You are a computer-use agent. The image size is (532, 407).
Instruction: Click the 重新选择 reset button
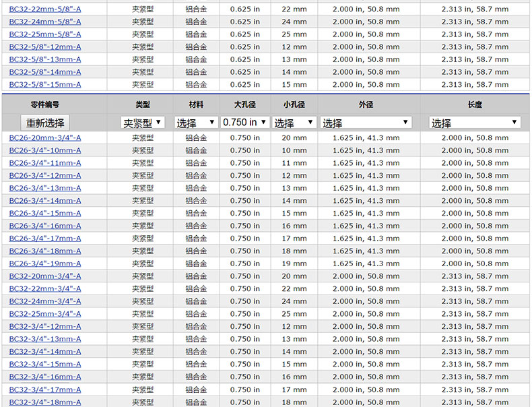45,123
